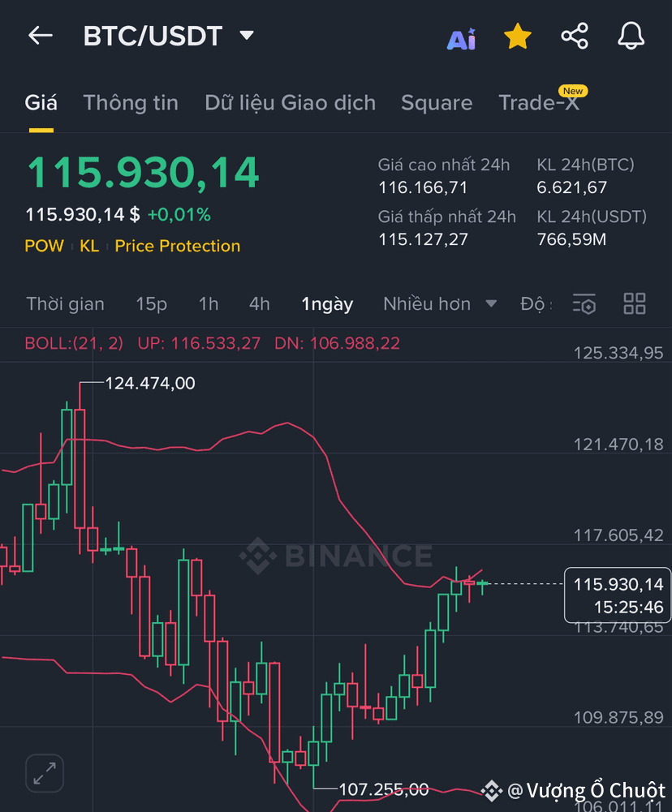Open price alert bell icon
The image size is (672, 812).
coord(631,36)
